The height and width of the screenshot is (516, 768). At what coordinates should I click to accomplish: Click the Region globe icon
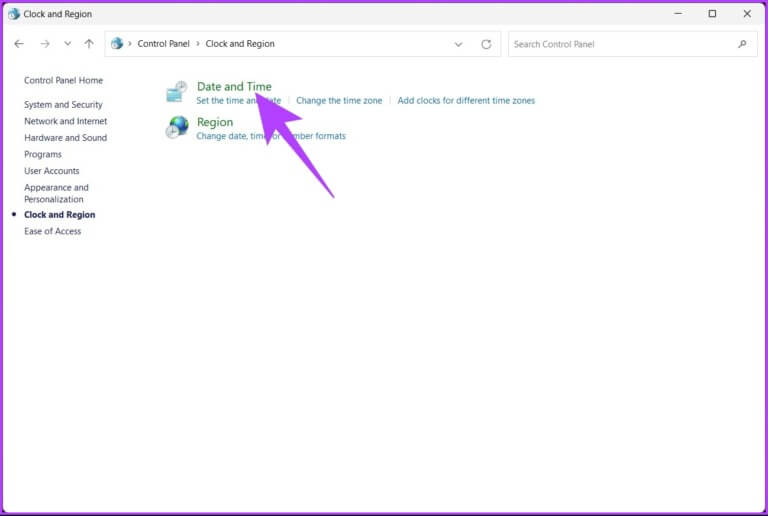[176, 127]
